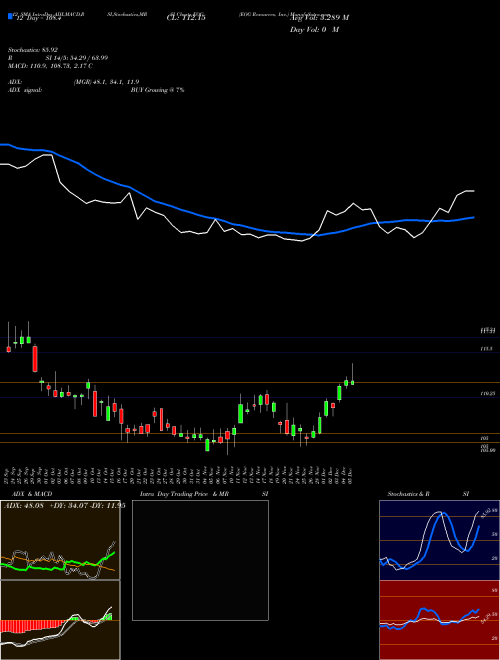
Task: Click the BUY Growing @ 7% signal text
Action: coord(157,90)
